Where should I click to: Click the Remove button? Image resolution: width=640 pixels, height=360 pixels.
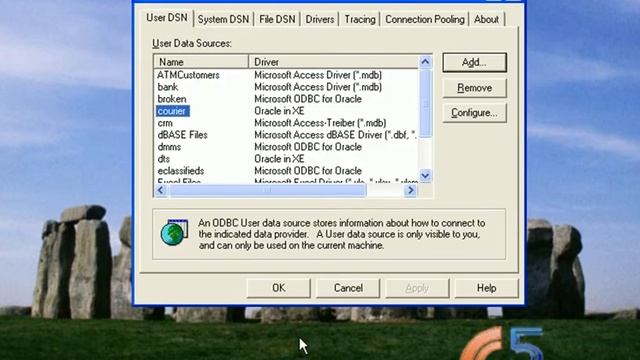(x=474, y=88)
